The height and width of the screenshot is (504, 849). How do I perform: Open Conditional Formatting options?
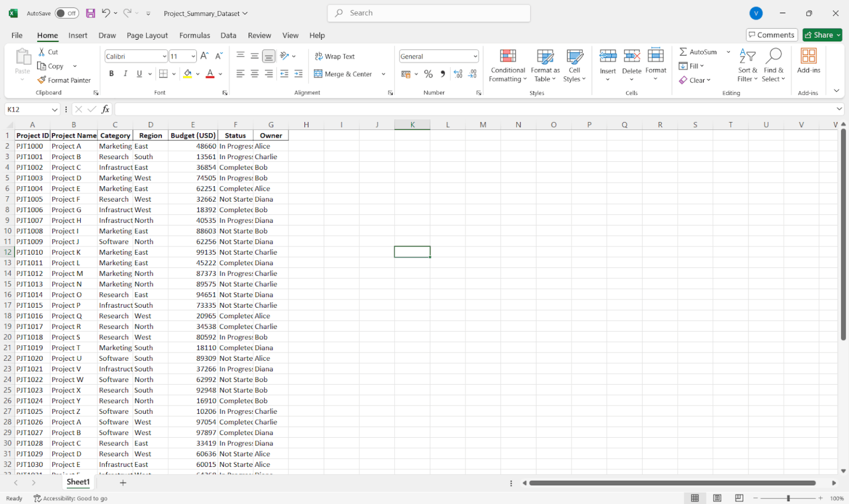tap(507, 65)
